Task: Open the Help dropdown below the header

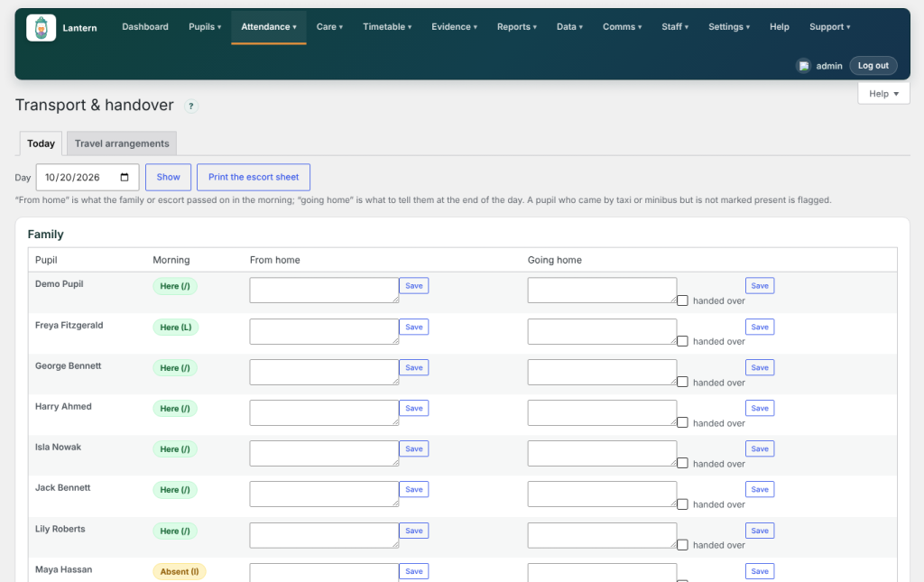Action: pyautogui.click(x=883, y=94)
